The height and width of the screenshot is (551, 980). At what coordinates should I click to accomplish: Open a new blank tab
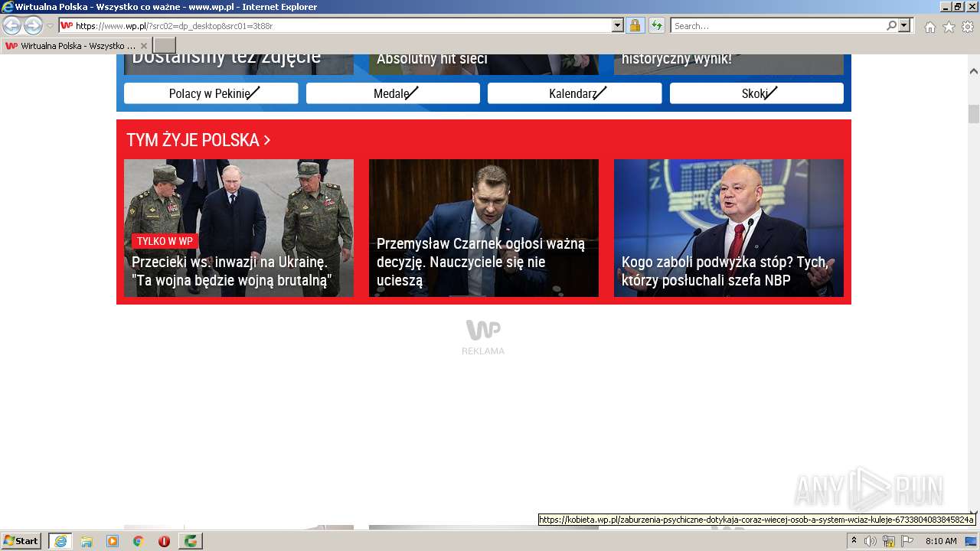[x=165, y=46]
